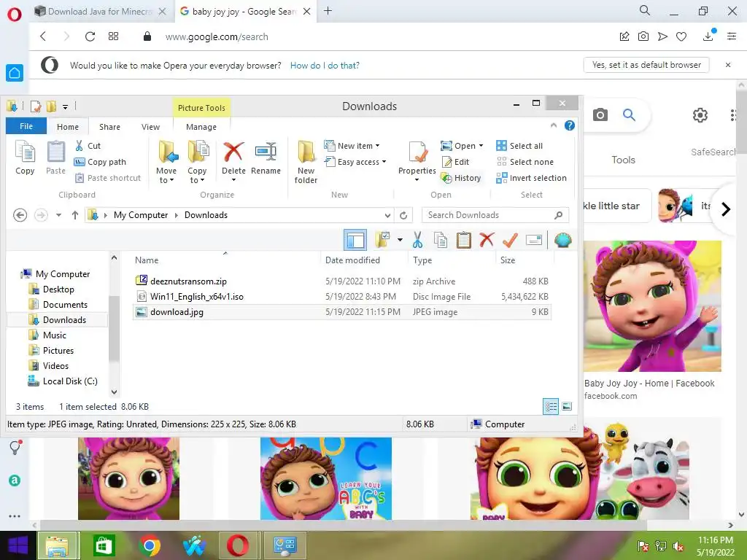Click the Search Downloads field
This screenshot has width=747, height=560.
(x=495, y=215)
